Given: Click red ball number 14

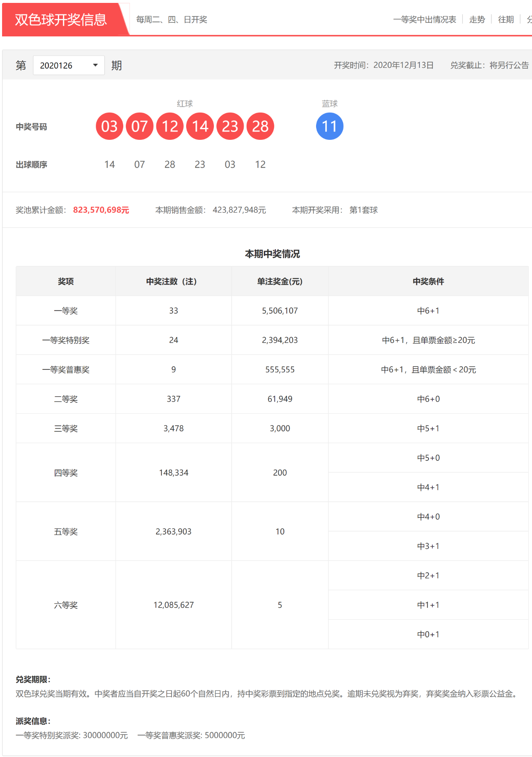Looking at the screenshot, I should point(200,126).
